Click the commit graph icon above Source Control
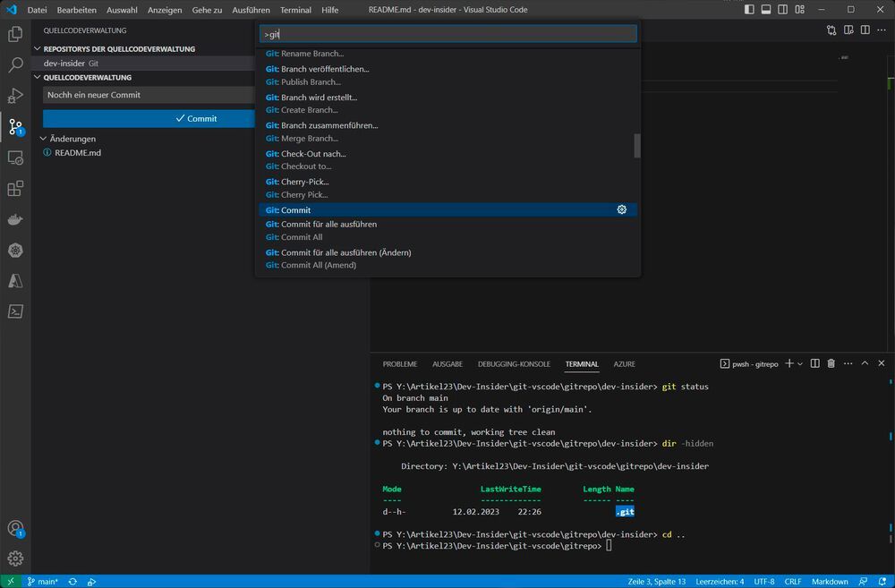The height and width of the screenshot is (588, 895). (x=831, y=30)
